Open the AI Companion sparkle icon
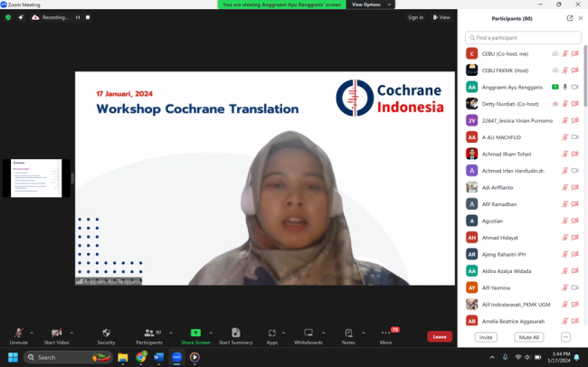The height and width of the screenshot is (367, 588). 21,17
